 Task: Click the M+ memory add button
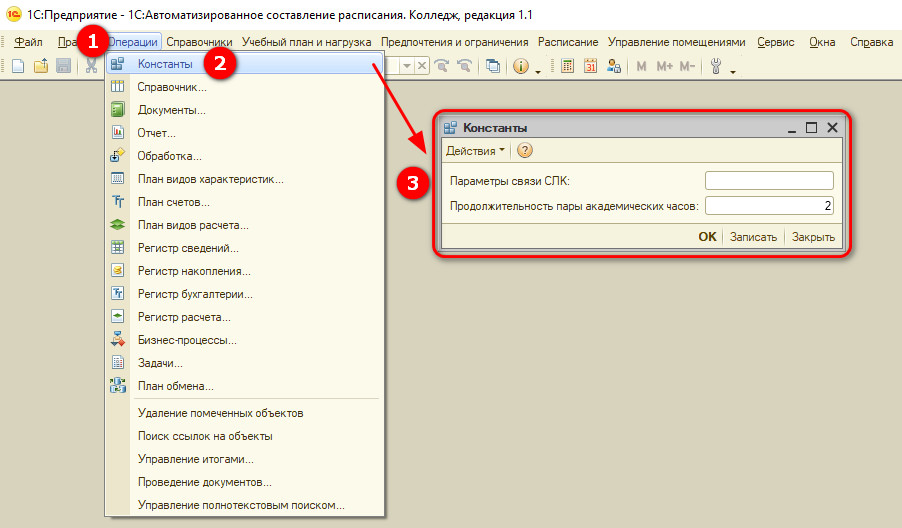(664, 66)
